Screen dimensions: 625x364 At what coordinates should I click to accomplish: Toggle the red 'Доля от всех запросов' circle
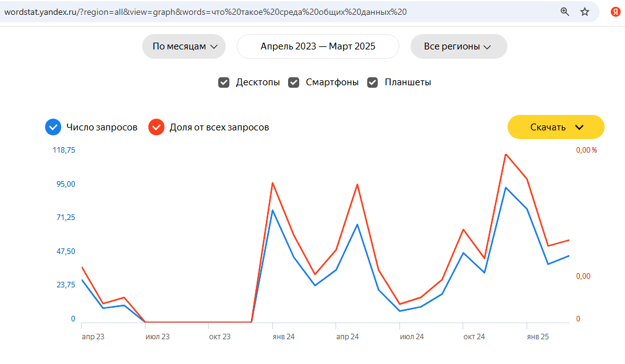pos(156,127)
